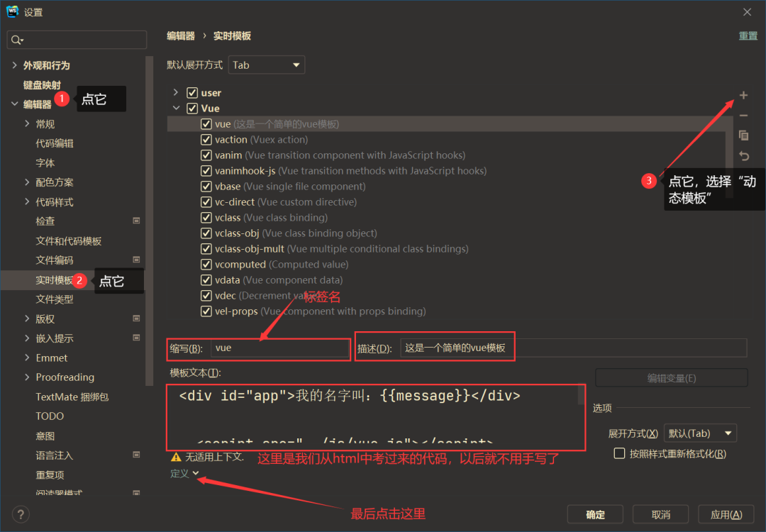Click the add template plus icon
766x532 pixels.
click(x=743, y=95)
